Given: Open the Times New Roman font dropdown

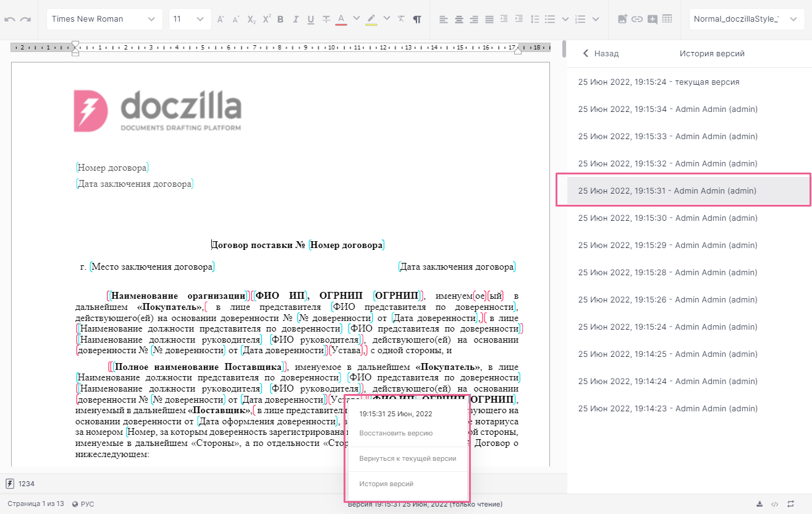Looking at the screenshot, I should coord(104,19).
